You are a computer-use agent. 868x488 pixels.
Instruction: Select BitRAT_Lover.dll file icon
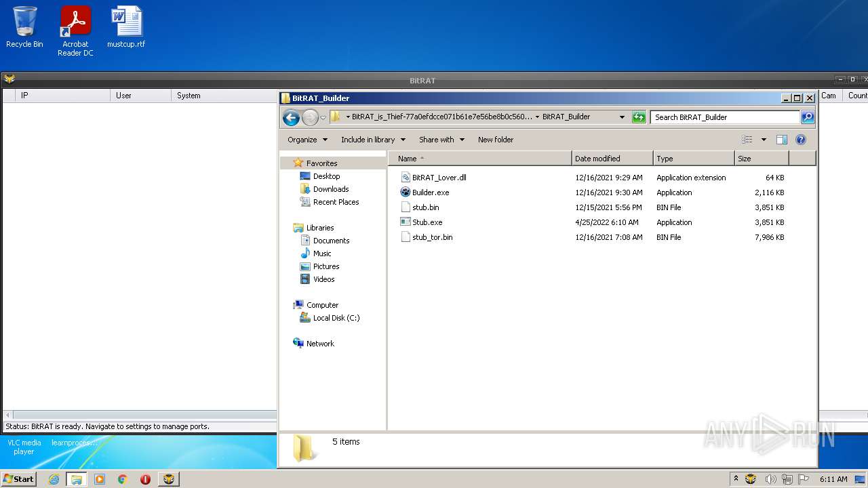click(406, 178)
